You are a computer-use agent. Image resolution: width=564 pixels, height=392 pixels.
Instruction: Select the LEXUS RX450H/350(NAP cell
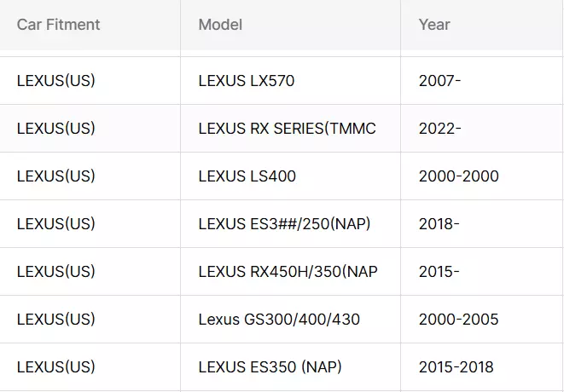[x=290, y=272]
